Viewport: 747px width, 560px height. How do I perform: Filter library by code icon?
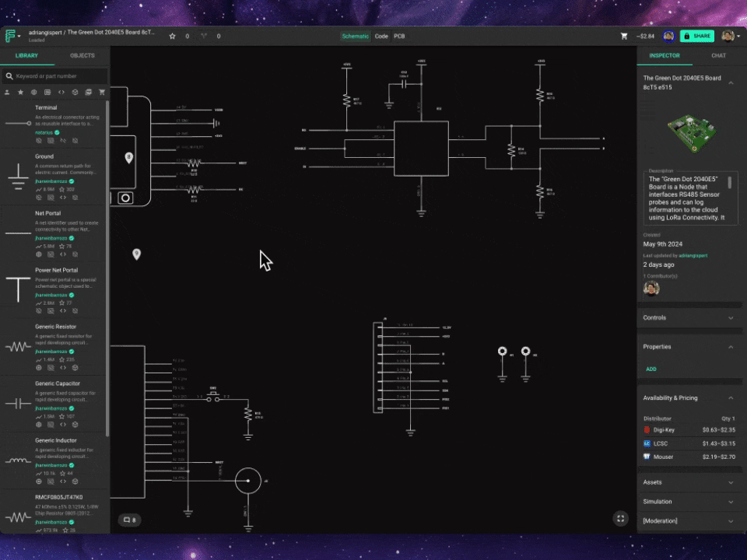click(x=61, y=92)
